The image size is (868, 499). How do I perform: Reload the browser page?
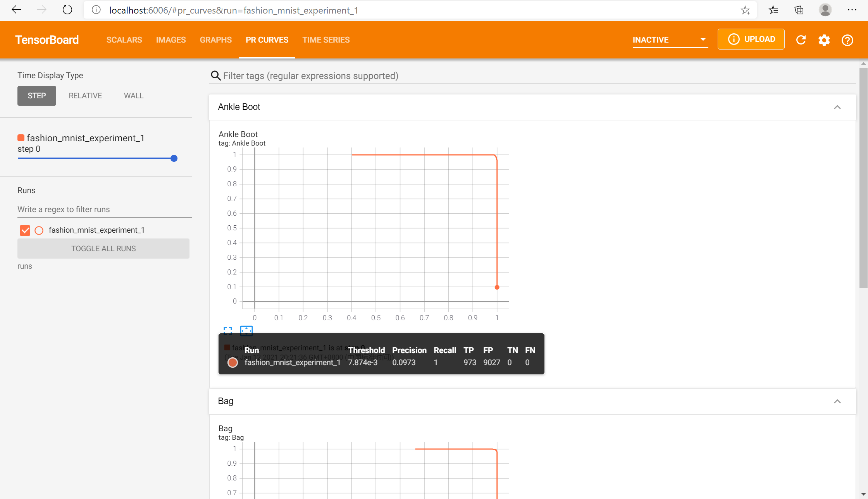click(67, 10)
